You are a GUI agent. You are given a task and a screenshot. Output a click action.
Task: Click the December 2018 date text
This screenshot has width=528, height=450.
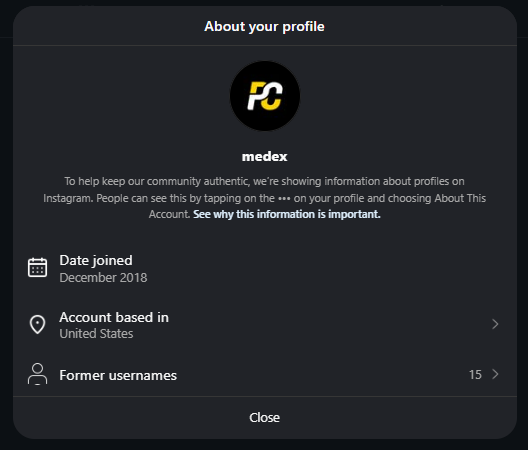point(103,278)
